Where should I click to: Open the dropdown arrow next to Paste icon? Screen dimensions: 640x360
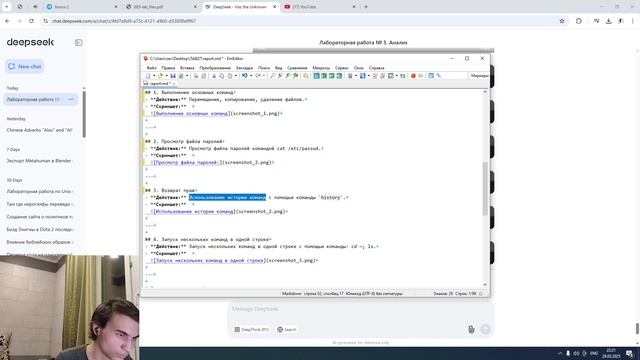pos(236,76)
